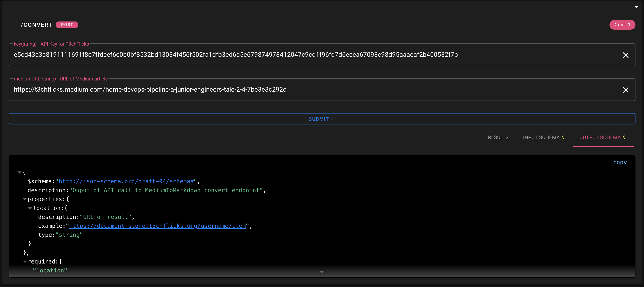
Task: Open the Input Schema tab
Action: [x=544, y=137]
